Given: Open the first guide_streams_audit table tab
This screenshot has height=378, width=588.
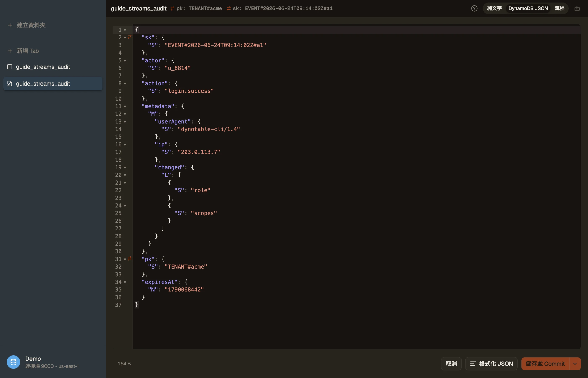Looking at the screenshot, I should click(x=53, y=67).
